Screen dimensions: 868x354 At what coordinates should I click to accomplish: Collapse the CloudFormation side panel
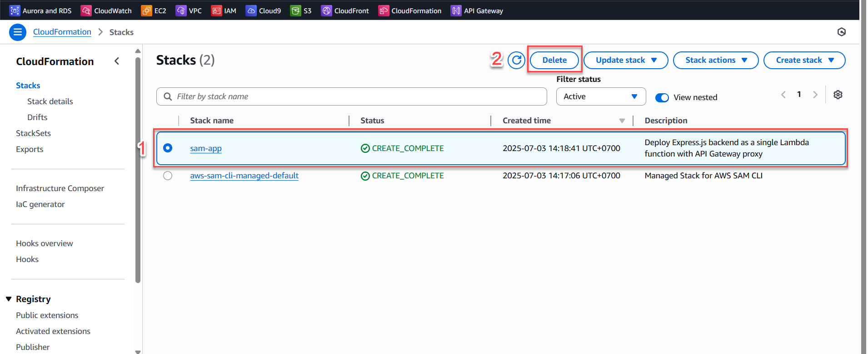[117, 61]
